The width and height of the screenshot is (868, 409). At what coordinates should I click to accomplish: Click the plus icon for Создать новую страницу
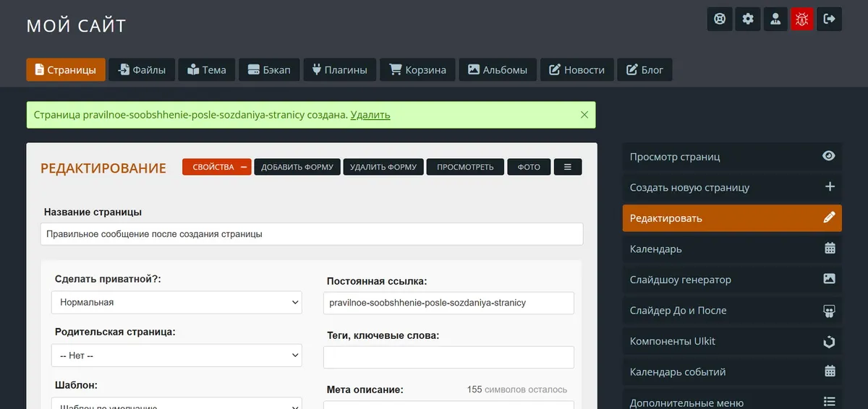[830, 186]
